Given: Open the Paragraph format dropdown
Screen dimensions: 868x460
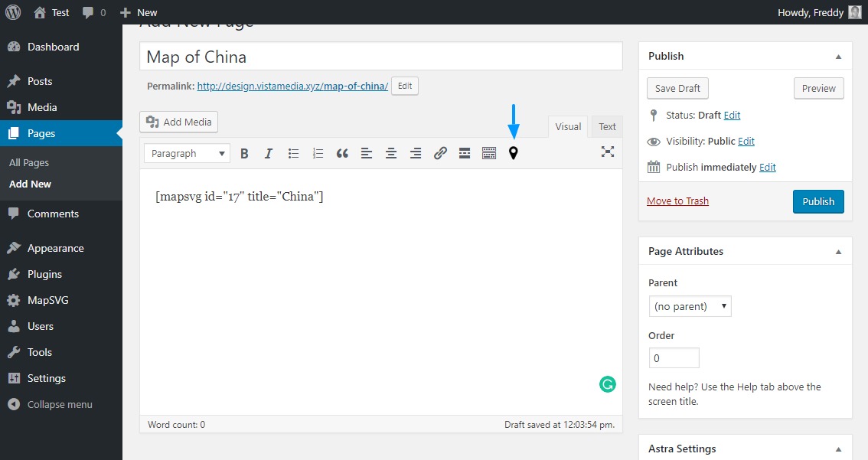Looking at the screenshot, I should click(187, 153).
